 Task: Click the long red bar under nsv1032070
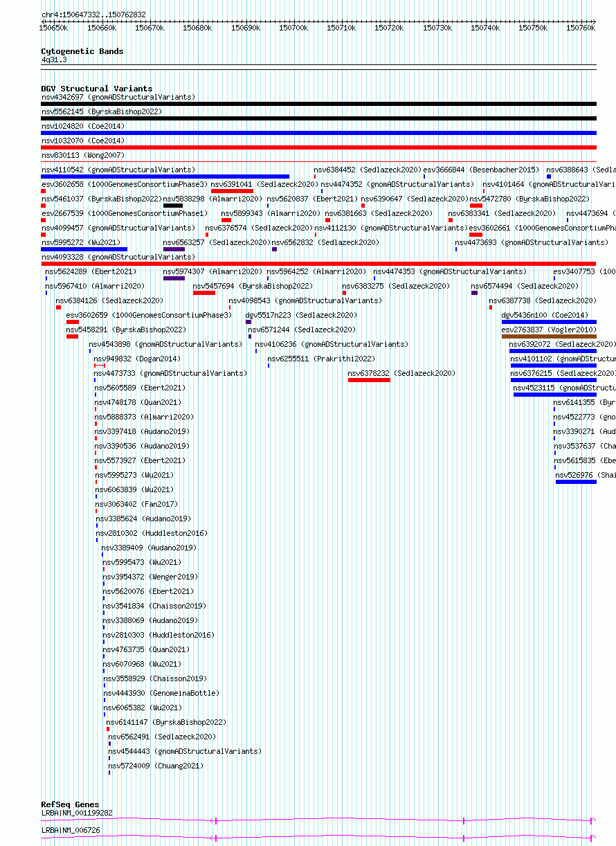coord(318,147)
